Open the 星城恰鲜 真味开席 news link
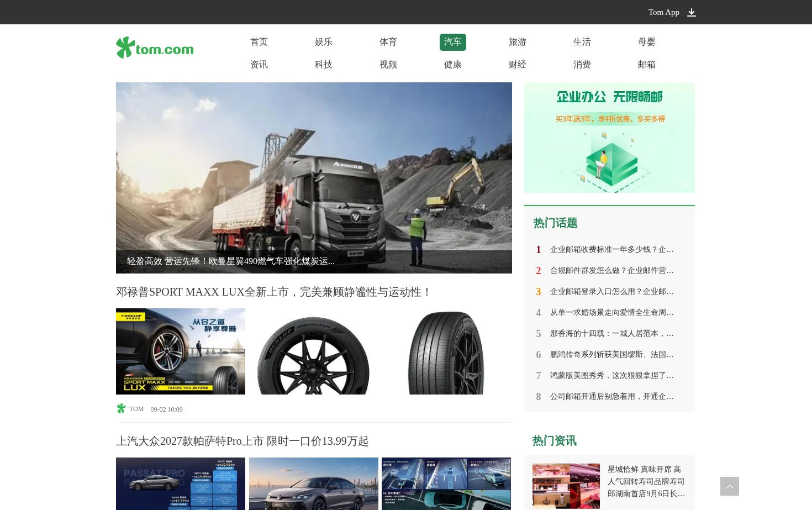This screenshot has width=812, height=510. (x=646, y=481)
